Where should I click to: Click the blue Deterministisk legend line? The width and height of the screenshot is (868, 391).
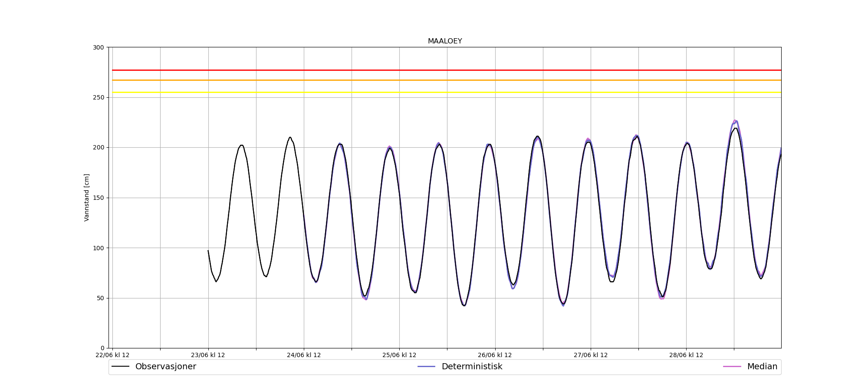[427, 367]
